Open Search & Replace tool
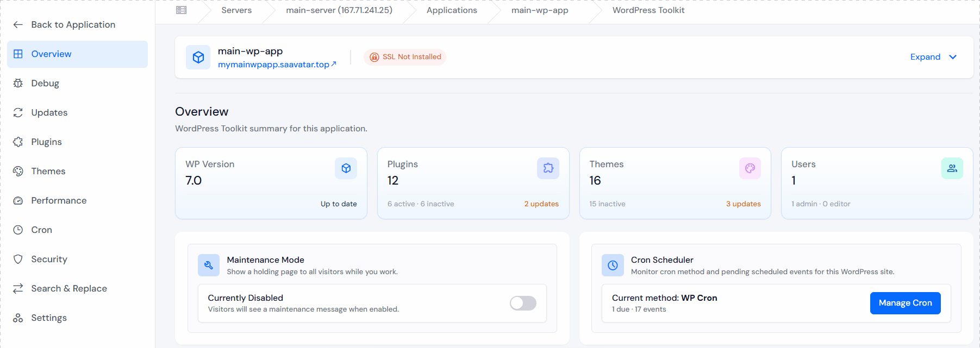This screenshot has height=348, width=980. tap(78, 288)
